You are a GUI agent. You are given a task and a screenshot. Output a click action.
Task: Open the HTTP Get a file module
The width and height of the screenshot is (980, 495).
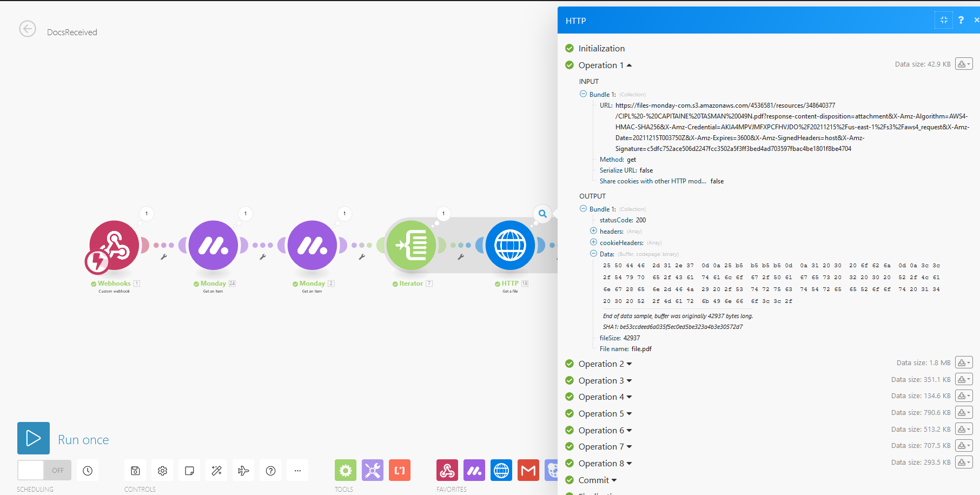tap(510, 245)
